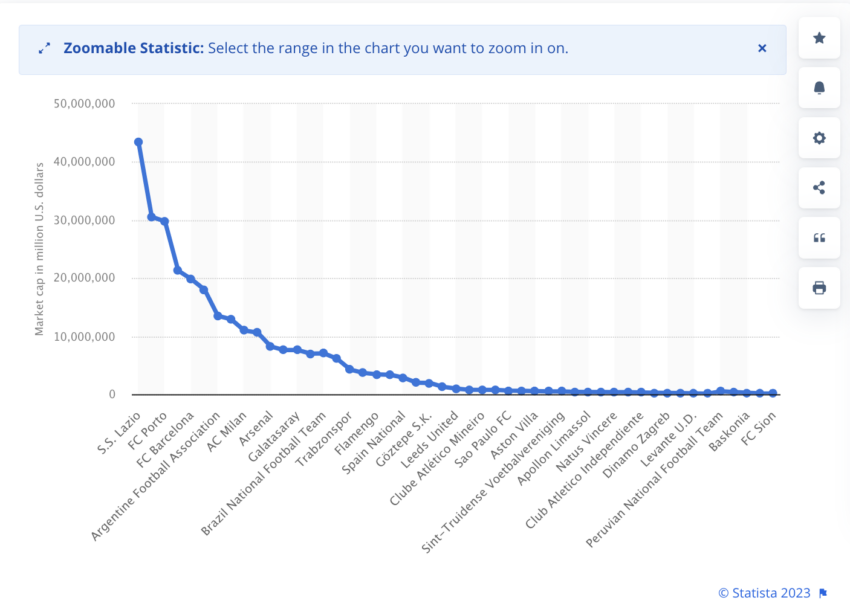Click the Aston Villa axis label

pos(514,435)
